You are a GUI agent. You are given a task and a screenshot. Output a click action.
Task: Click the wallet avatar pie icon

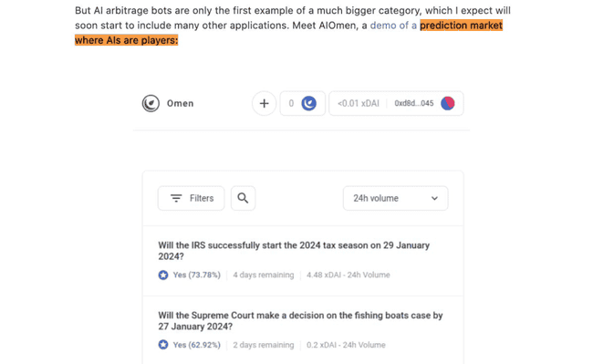point(448,103)
